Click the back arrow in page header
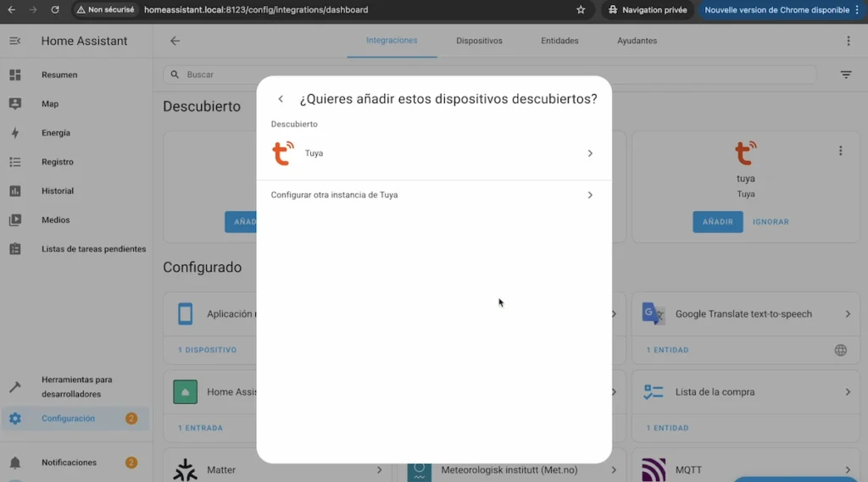The height and width of the screenshot is (482, 868). point(175,41)
